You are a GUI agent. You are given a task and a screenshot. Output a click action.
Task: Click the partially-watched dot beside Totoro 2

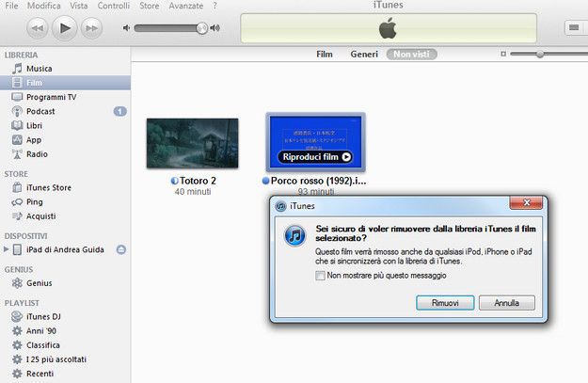[174, 181]
